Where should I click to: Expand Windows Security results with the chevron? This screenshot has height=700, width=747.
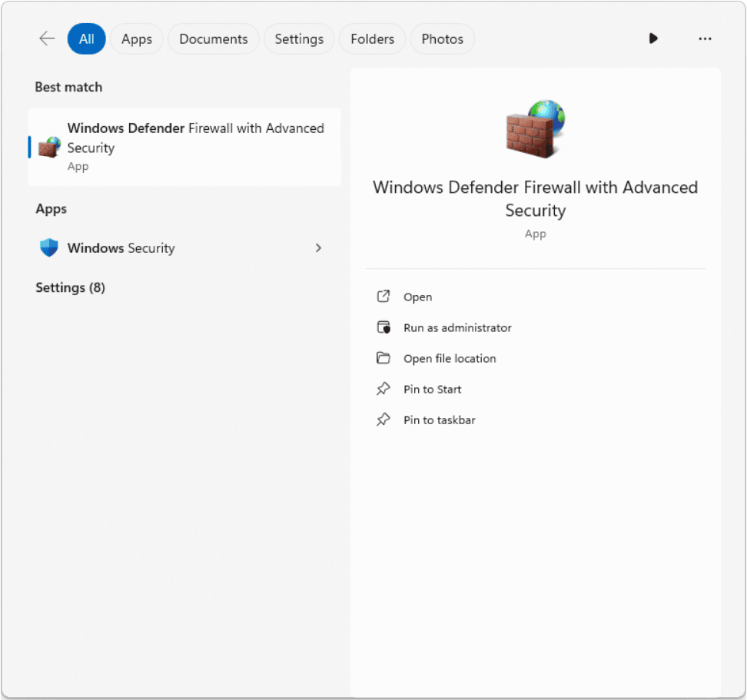(x=318, y=247)
